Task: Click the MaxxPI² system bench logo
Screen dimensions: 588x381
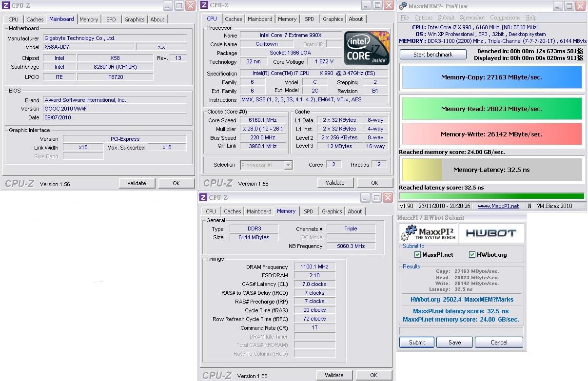Action: coord(428,233)
